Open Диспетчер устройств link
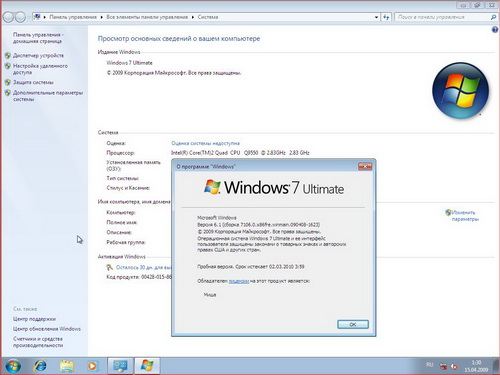 point(38,55)
